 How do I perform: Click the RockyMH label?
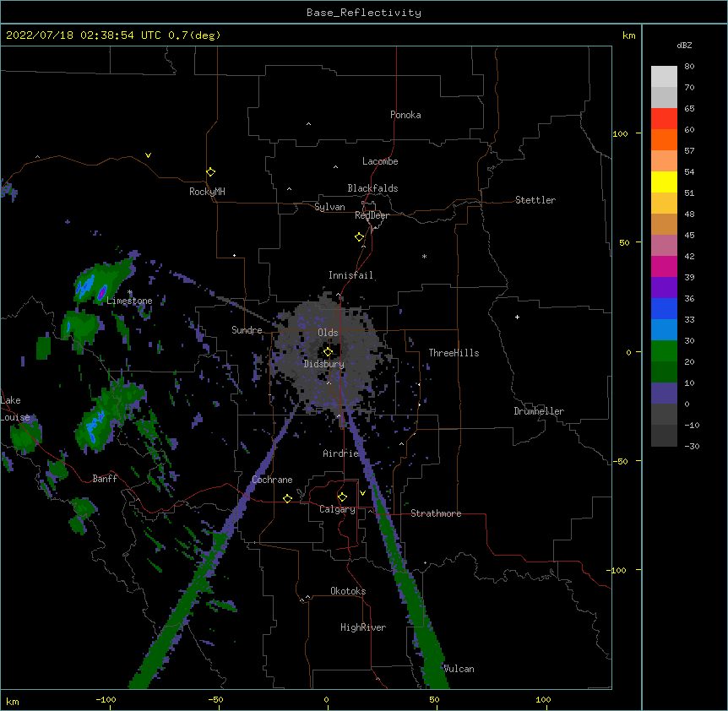[x=207, y=192]
